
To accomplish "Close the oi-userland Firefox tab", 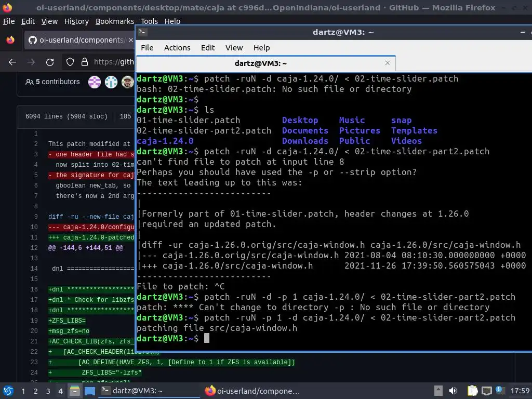I will [130, 40].
